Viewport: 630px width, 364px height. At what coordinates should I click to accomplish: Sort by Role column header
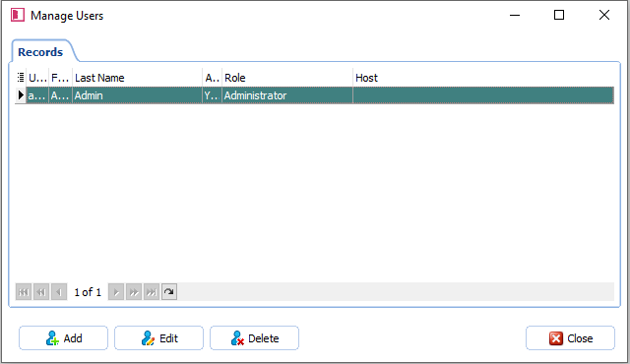[x=287, y=78]
